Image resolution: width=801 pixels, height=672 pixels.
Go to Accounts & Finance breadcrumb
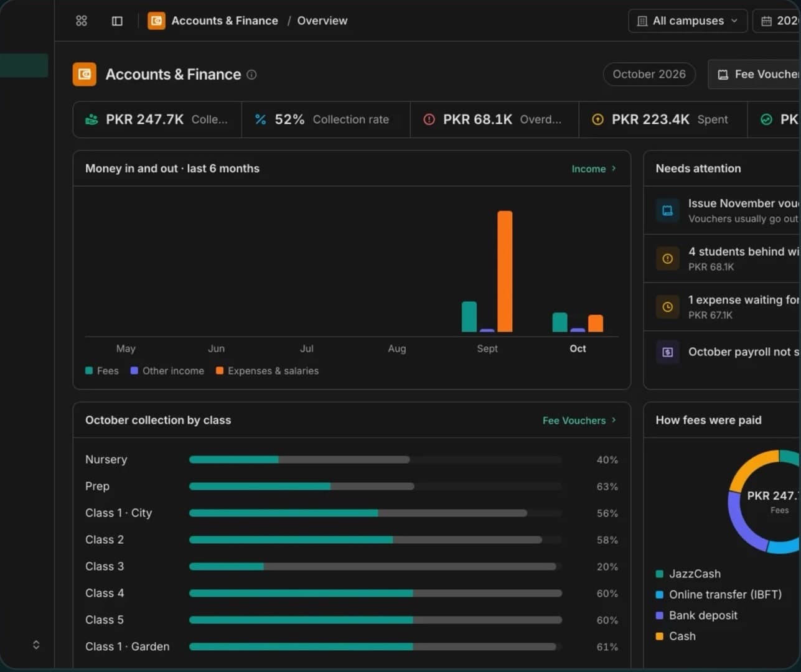point(225,21)
